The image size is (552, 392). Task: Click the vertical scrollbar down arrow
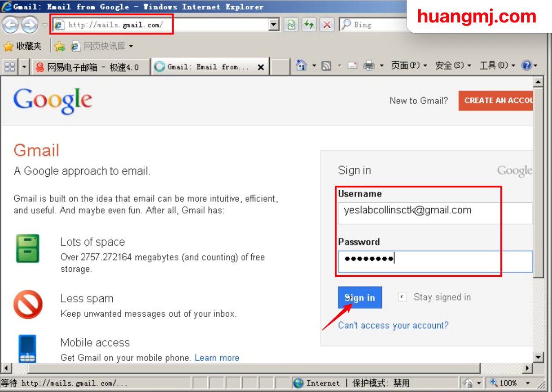click(539, 357)
